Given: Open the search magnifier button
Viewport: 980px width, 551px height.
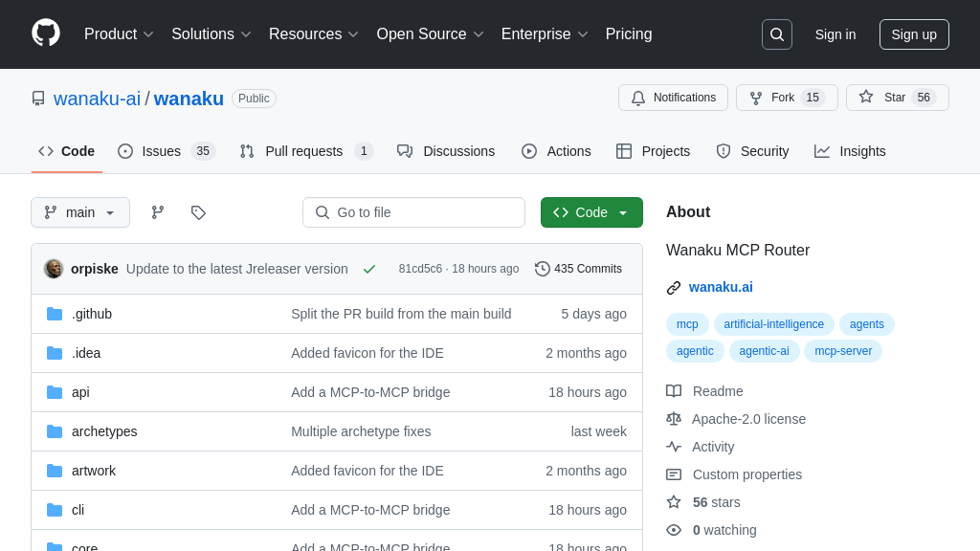Looking at the screenshot, I should (777, 34).
